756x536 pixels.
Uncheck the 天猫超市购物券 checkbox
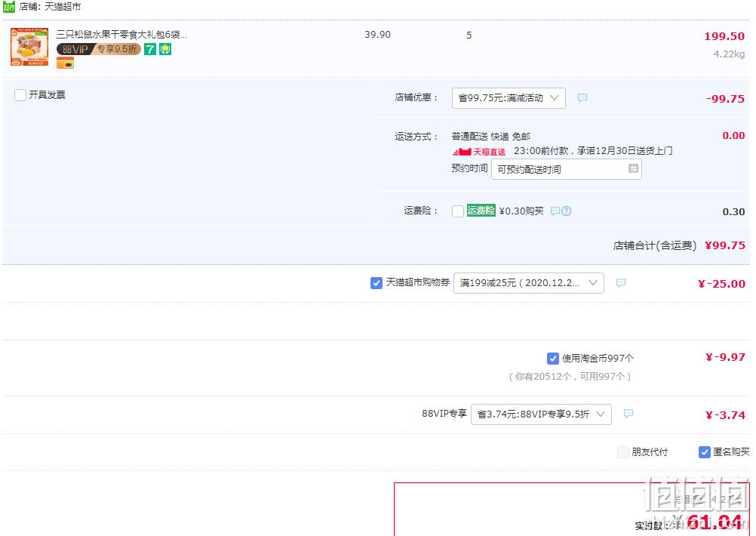[x=376, y=283]
